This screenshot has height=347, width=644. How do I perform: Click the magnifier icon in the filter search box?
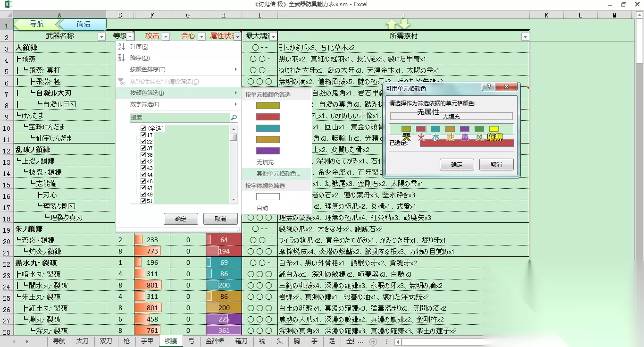[x=234, y=118]
